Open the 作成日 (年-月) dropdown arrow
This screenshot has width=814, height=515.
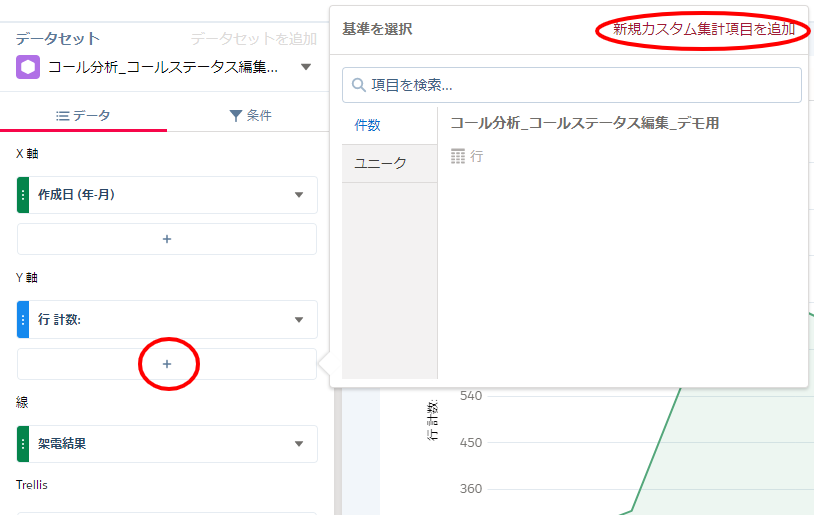click(298, 195)
